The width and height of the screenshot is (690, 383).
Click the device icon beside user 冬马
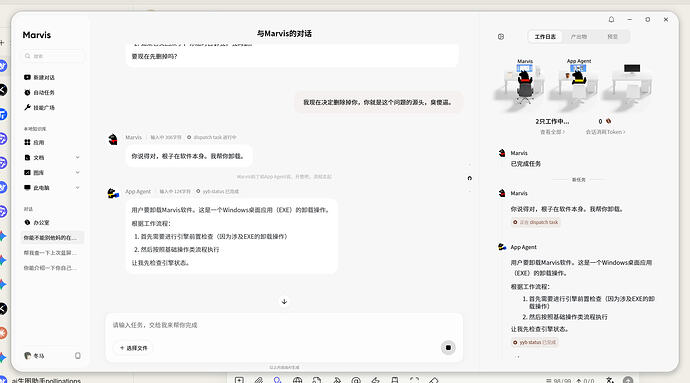(x=78, y=356)
